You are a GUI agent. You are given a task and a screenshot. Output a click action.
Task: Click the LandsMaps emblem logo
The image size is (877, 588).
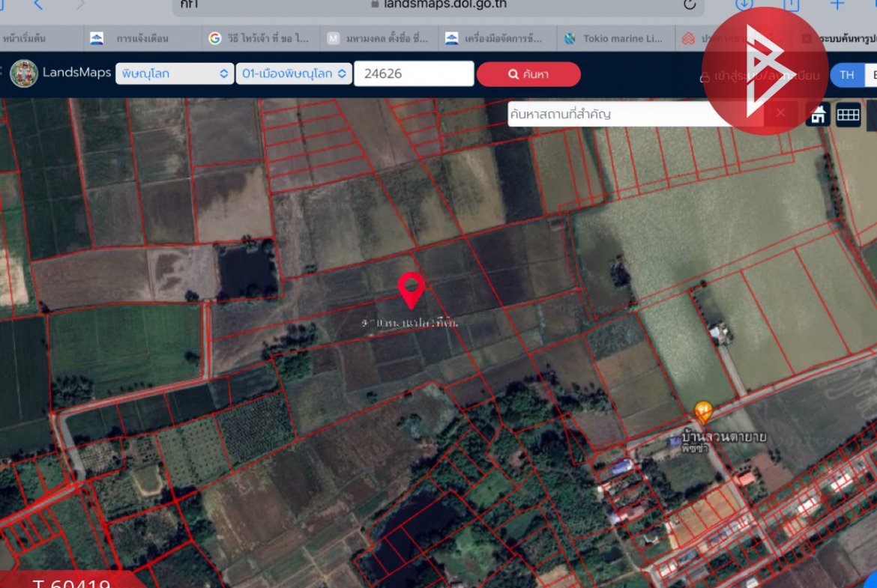point(23,73)
